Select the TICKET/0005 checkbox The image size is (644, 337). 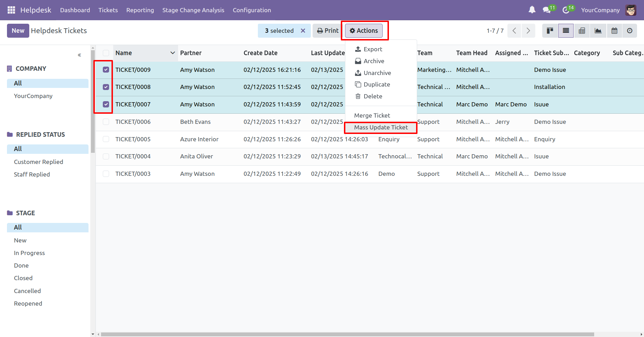[x=106, y=139]
